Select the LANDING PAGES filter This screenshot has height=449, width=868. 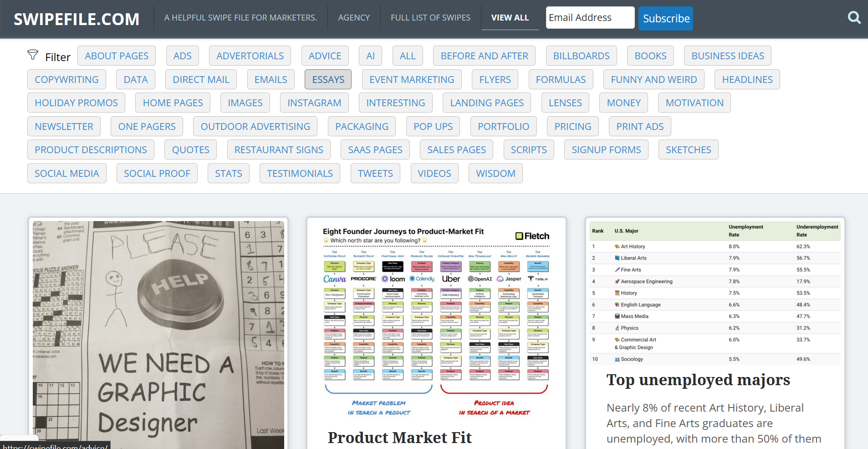486,103
